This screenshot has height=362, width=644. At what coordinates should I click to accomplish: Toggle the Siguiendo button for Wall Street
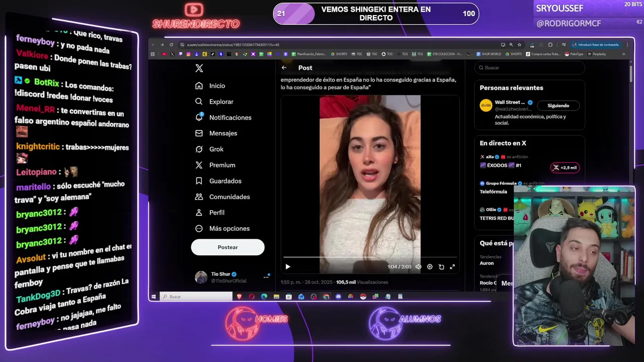(558, 106)
